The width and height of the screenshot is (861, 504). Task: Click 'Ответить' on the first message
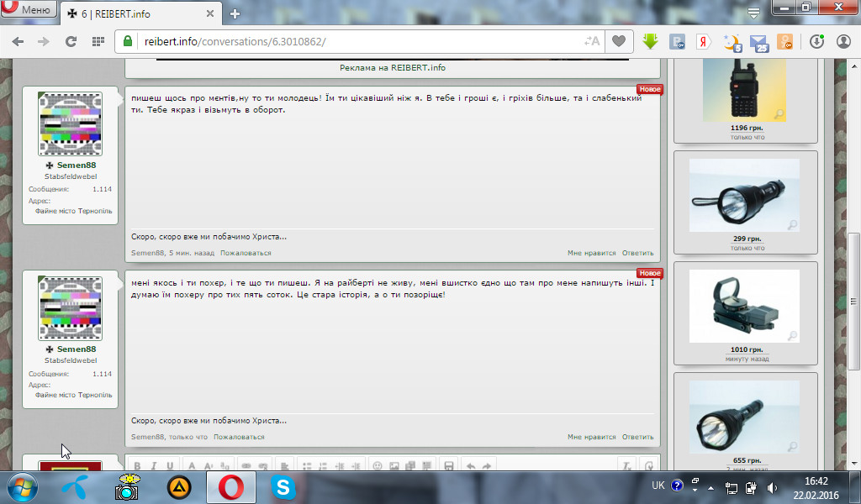pos(637,253)
